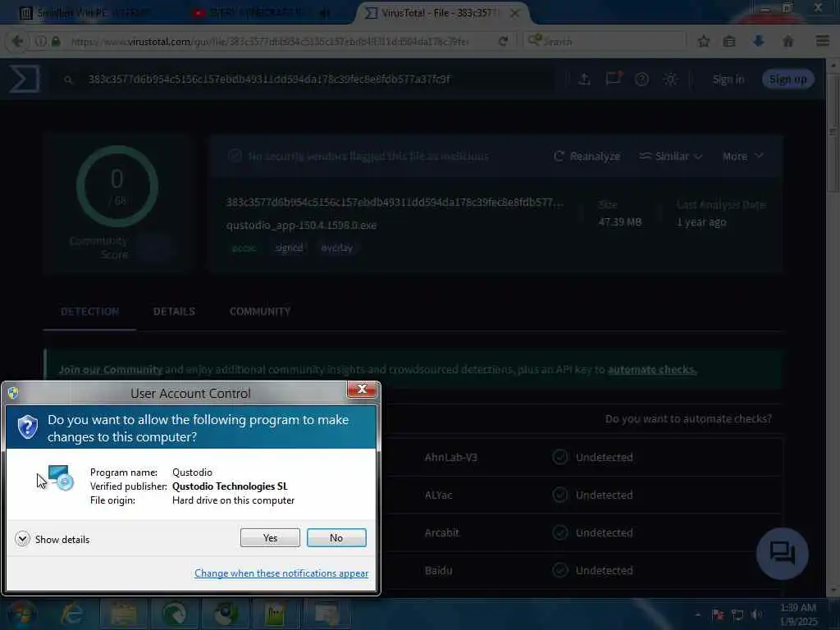This screenshot has height=630, width=840.
Task: Expand Show details in UAC dialog
Action: [52, 539]
